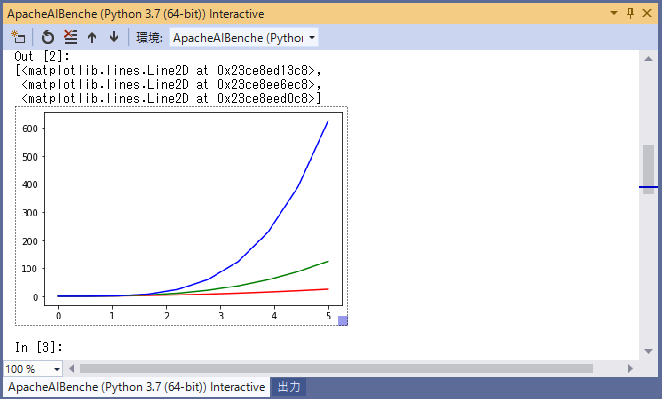662x399 pixels.
Task: Clear the screen with the red-X lines icon
Action: point(71,37)
